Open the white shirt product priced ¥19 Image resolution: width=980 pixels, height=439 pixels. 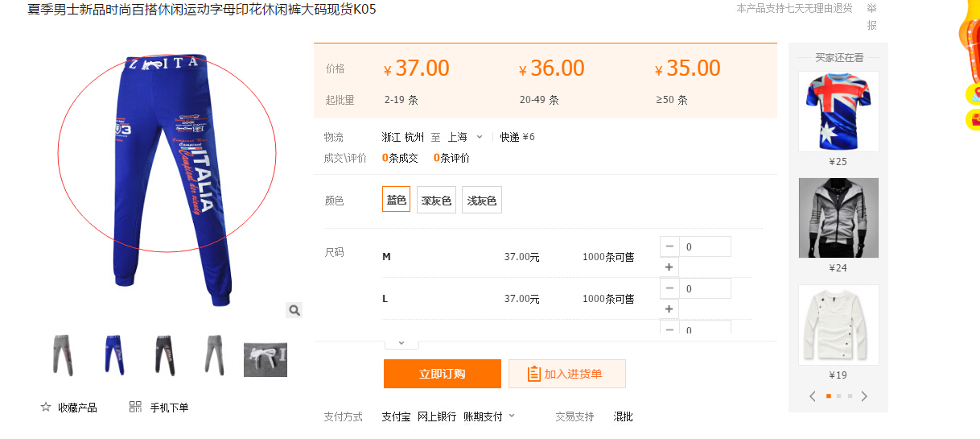pos(838,325)
